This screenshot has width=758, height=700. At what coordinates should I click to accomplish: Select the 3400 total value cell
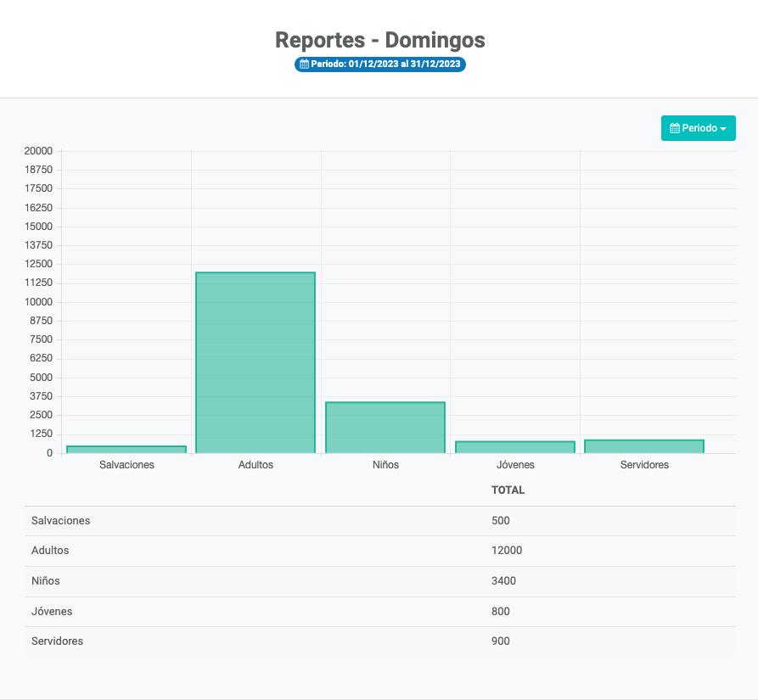[x=503, y=581]
